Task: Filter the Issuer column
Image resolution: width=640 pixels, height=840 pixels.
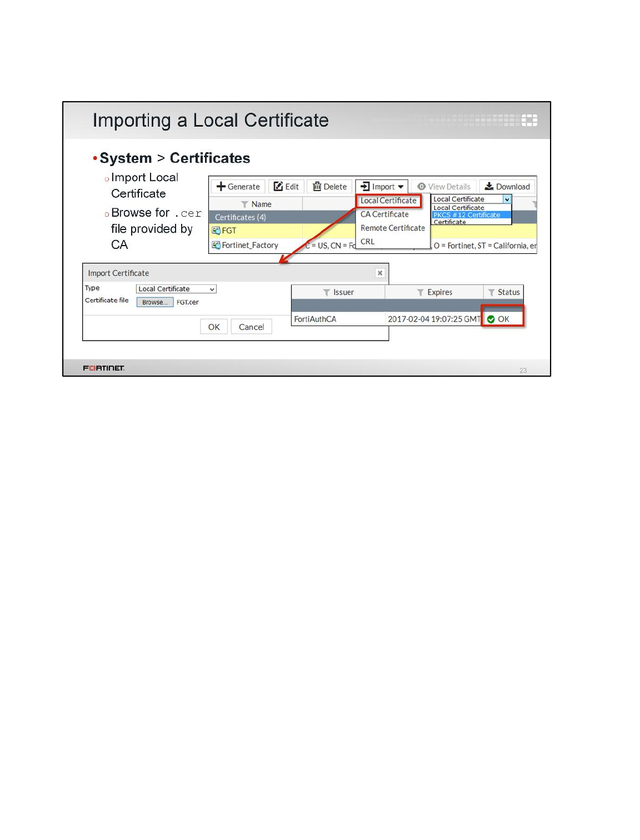Action: click(327, 292)
